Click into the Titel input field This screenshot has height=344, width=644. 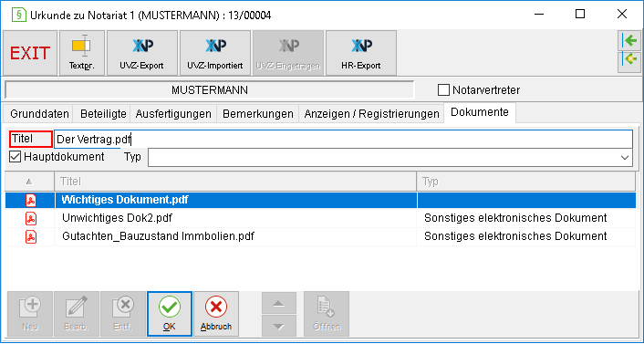pyautogui.click(x=343, y=140)
